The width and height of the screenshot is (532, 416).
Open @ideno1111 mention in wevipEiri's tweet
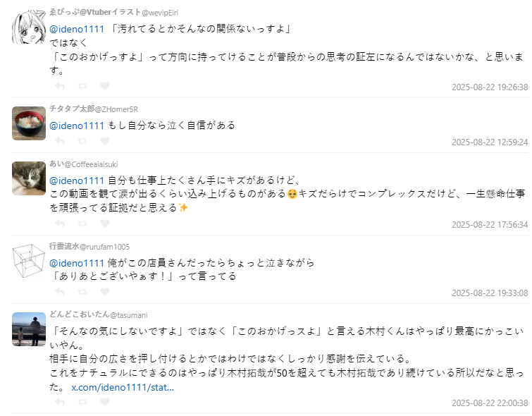(77, 29)
